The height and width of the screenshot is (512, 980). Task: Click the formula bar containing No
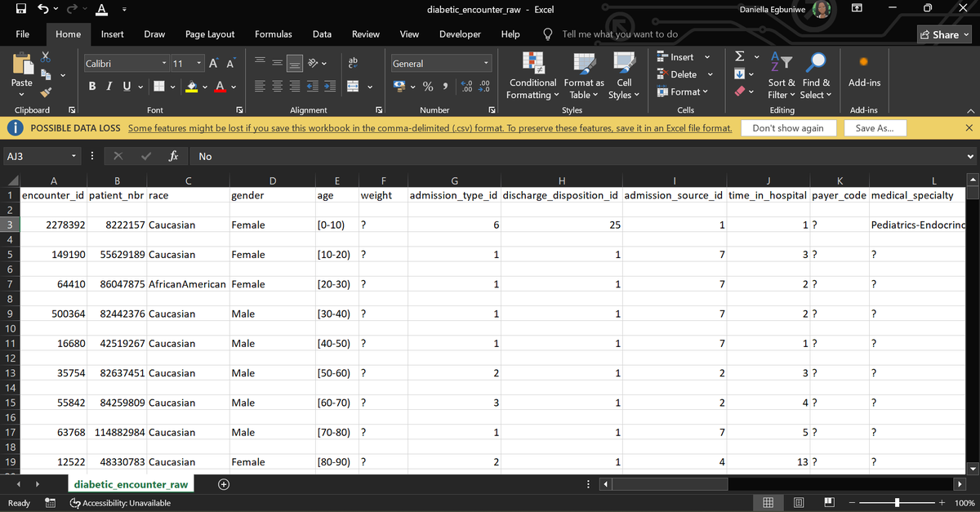tap(577, 156)
